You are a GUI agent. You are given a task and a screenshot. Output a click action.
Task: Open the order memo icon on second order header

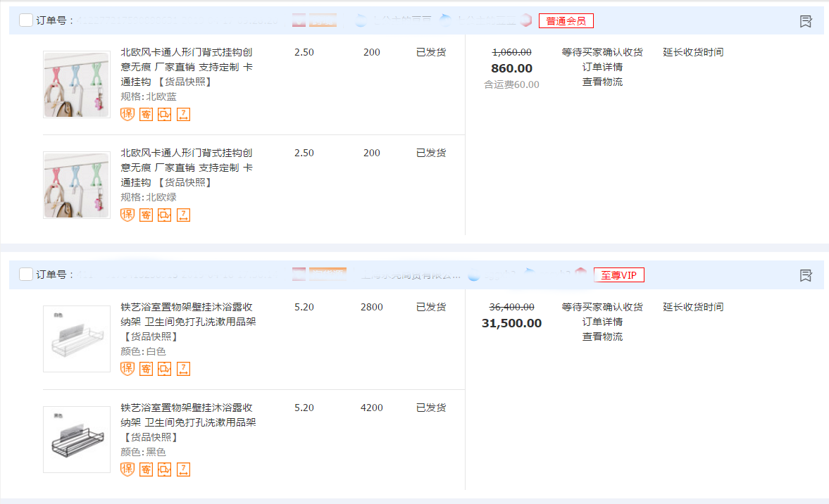(x=805, y=275)
